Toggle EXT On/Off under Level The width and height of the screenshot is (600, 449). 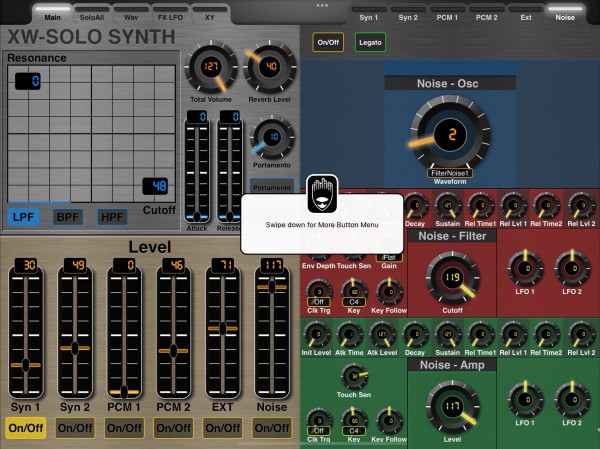click(223, 428)
